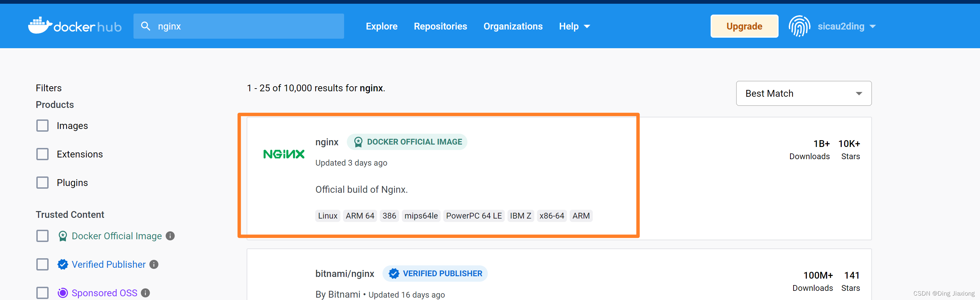980x300 pixels.
Task: Click the mips64le architecture tag
Action: click(x=421, y=215)
